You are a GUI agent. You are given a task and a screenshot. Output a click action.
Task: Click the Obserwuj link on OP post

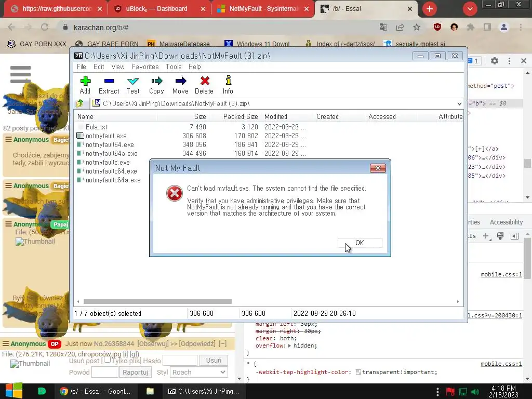point(153,344)
